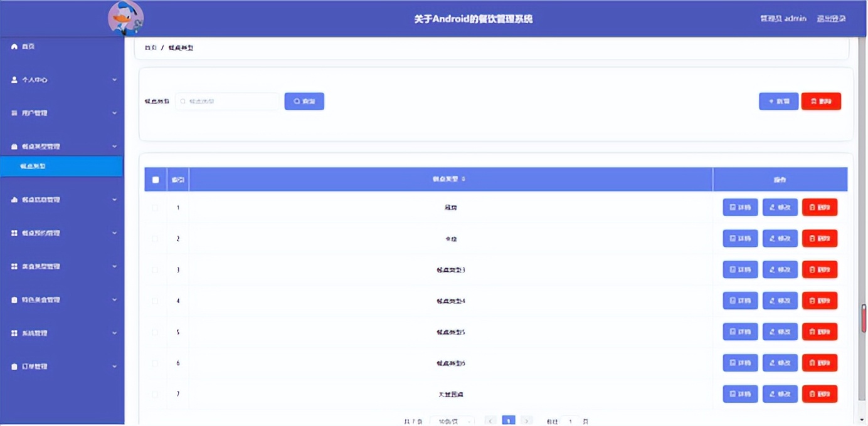Click the 系统管理 grid icon
Screen dimensions: 868x426
(x=14, y=333)
